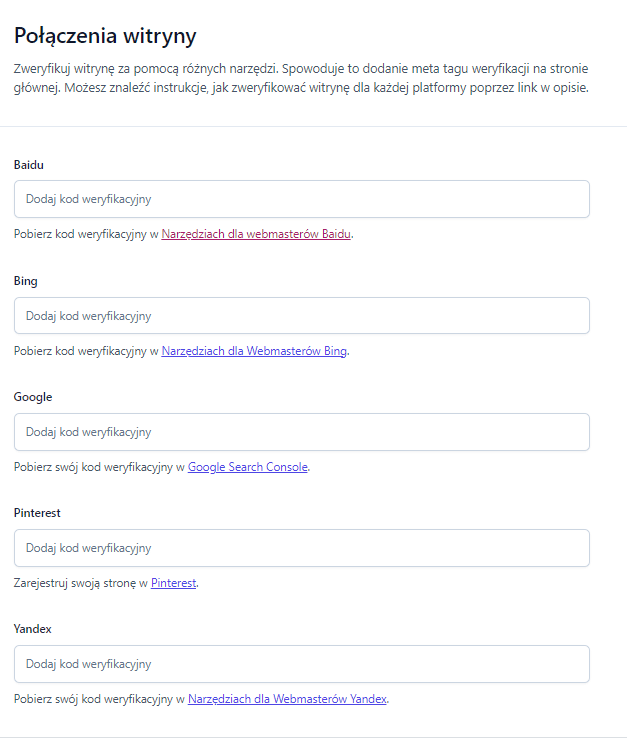Click the Zweryfikuj witrynę description paragraph

301,78
